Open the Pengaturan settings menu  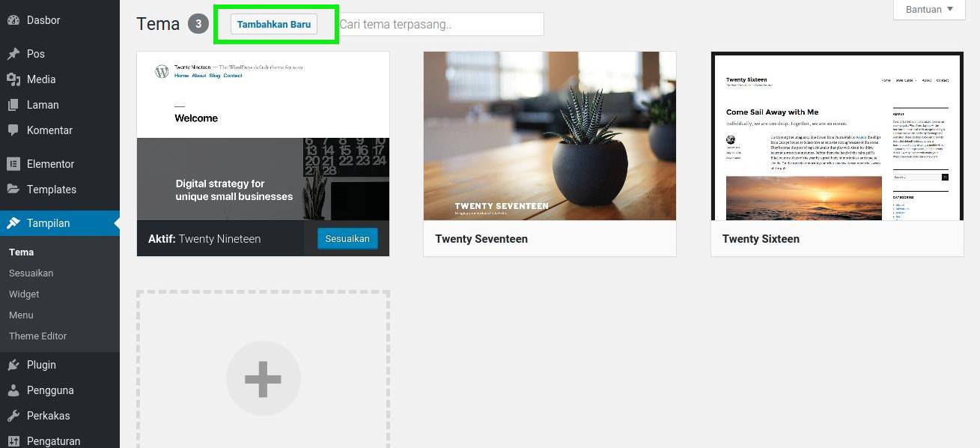(x=54, y=441)
